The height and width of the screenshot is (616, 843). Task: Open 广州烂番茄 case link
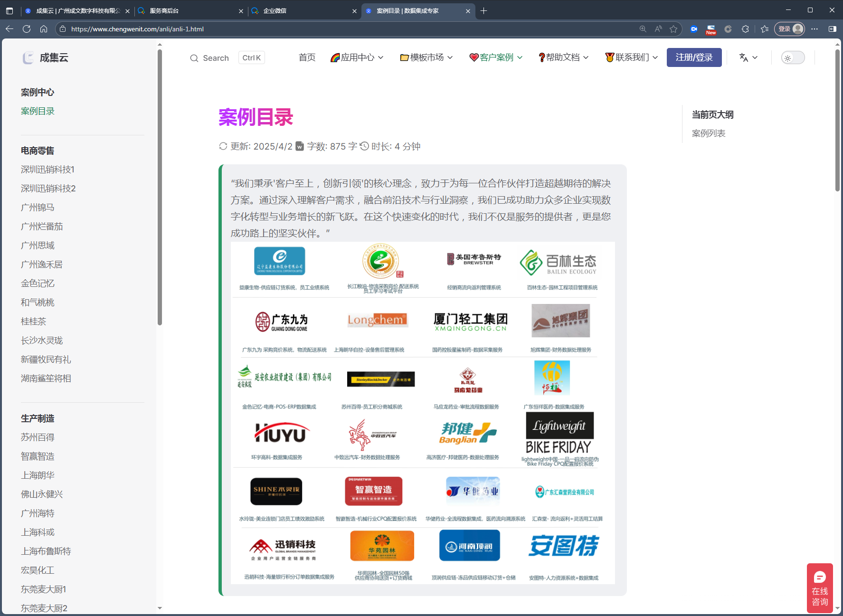pos(42,227)
